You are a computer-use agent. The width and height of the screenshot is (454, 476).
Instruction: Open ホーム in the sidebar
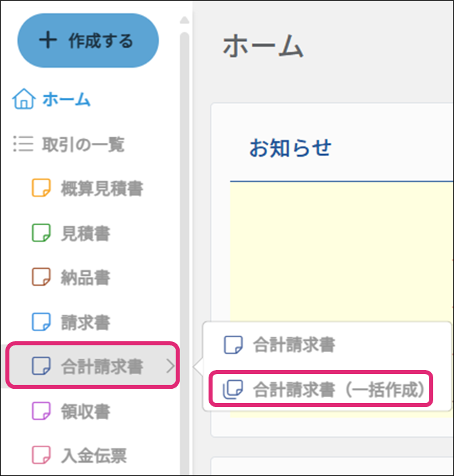point(66,101)
